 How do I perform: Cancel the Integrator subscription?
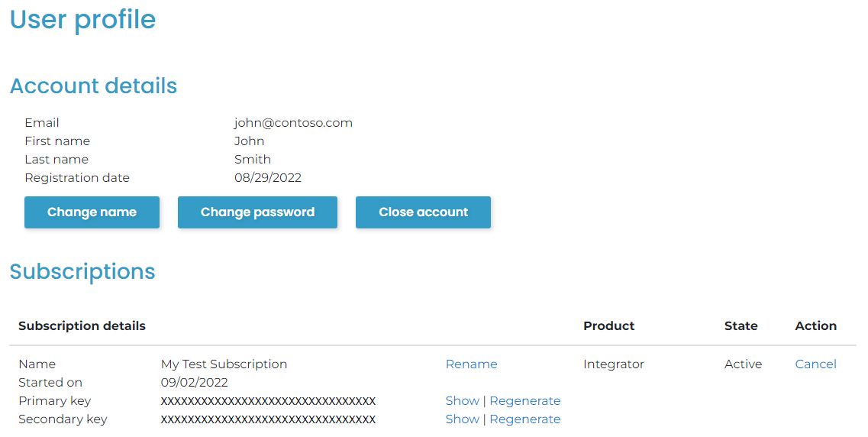tap(815, 364)
